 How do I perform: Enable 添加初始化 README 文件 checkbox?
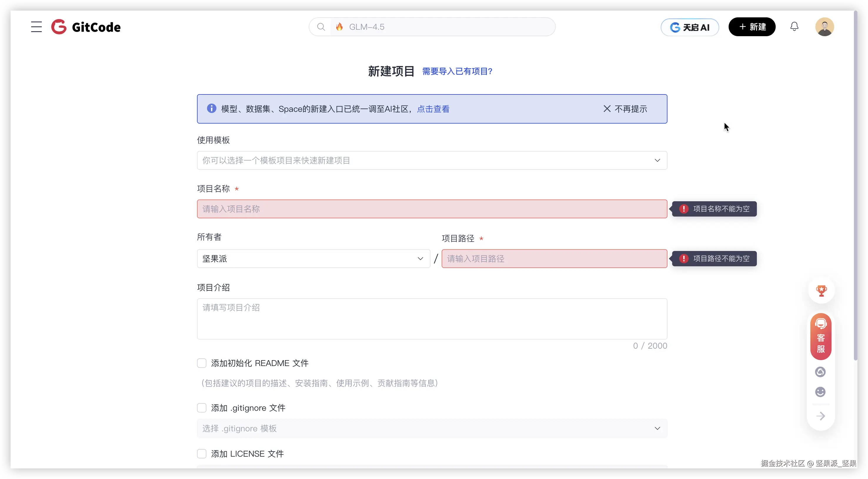pyautogui.click(x=201, y=363)
